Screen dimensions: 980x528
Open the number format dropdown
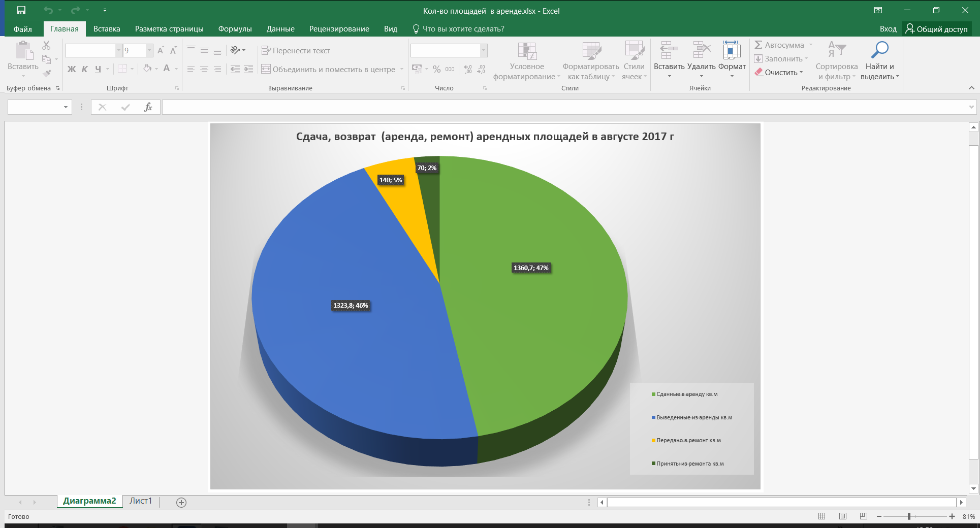tap(484, 50)
